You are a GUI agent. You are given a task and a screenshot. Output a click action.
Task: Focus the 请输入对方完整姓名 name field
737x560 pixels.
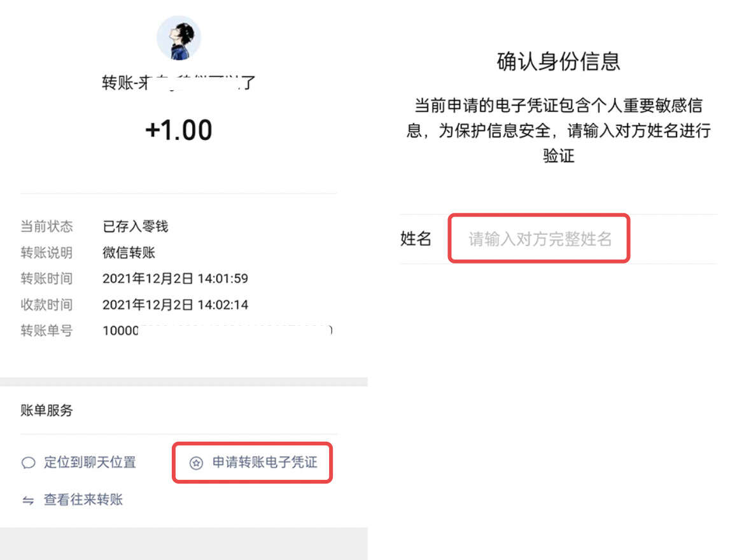pyautogui.click(x=539, y=239)
